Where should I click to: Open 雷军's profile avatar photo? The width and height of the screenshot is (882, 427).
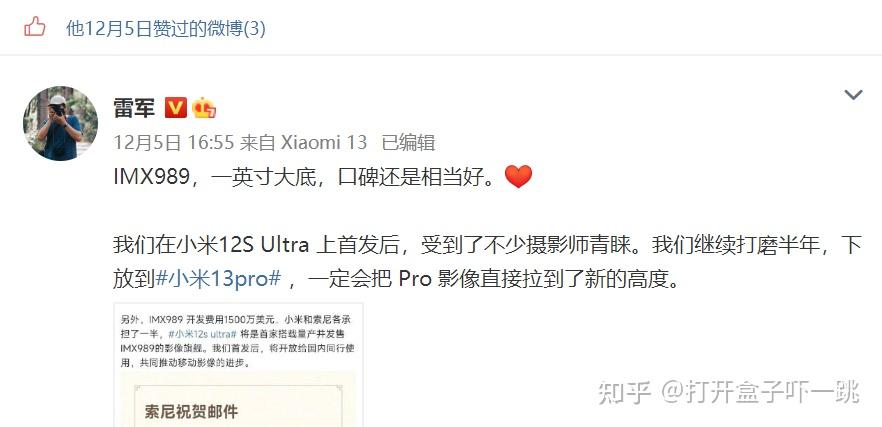coord(60,124)
